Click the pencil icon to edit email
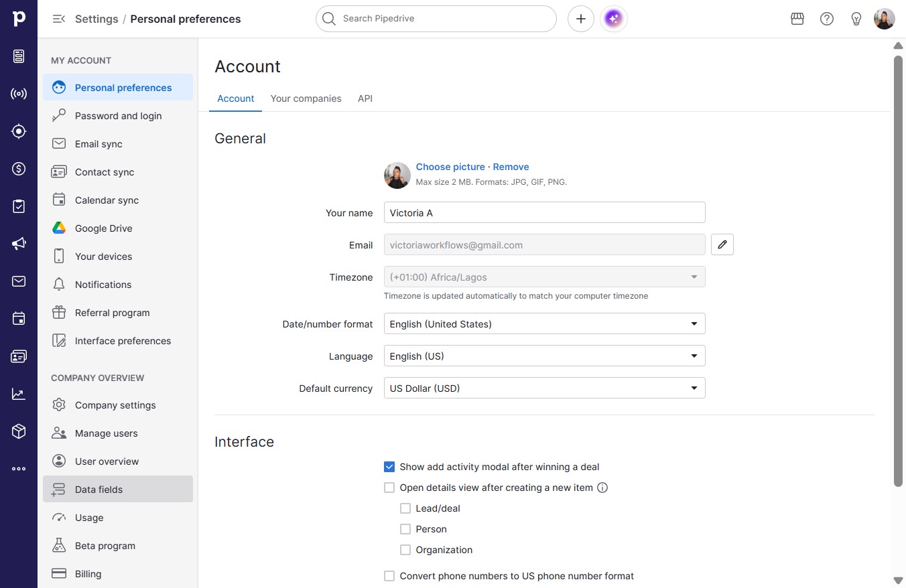The image size is (906, 588). (x=722, y=245)
